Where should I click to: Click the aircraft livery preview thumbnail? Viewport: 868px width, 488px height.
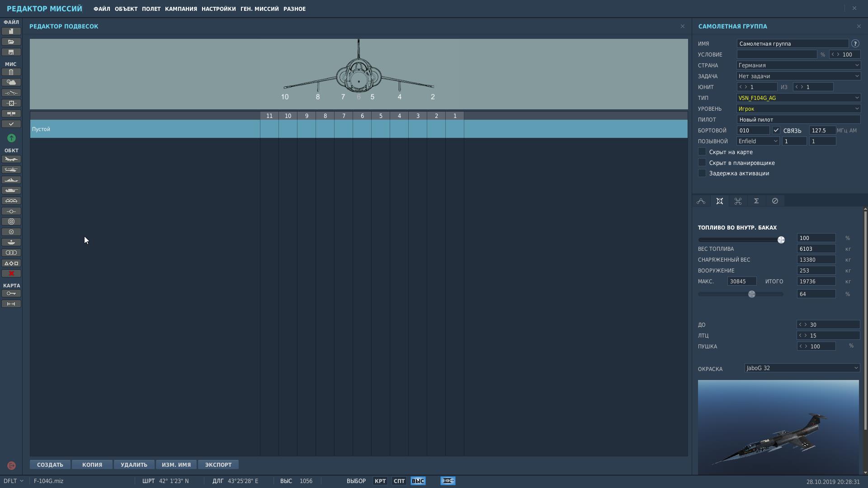click(x=778, y=427)
